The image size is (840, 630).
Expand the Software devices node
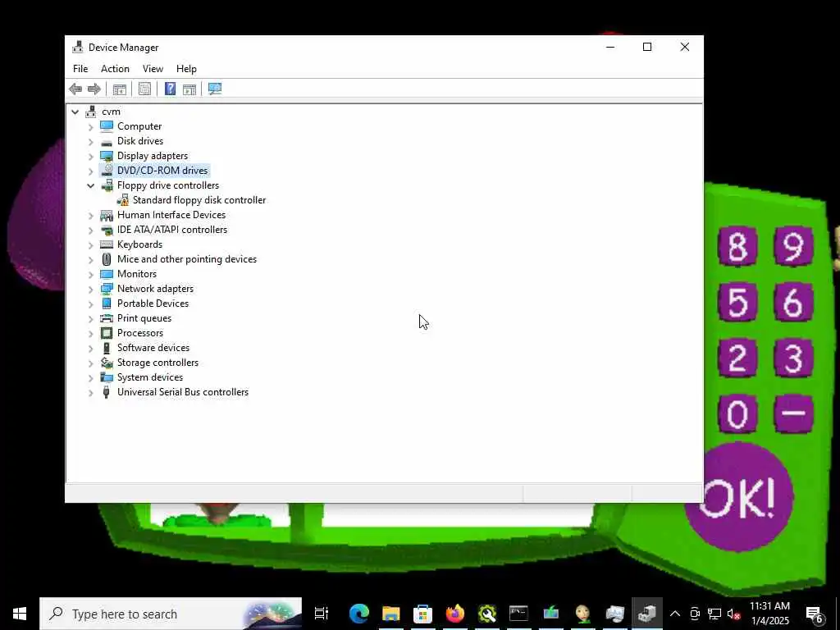[90, 348]
